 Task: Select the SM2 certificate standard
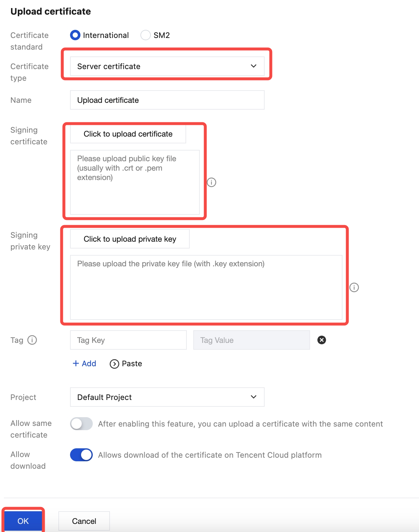click(146, 35)
